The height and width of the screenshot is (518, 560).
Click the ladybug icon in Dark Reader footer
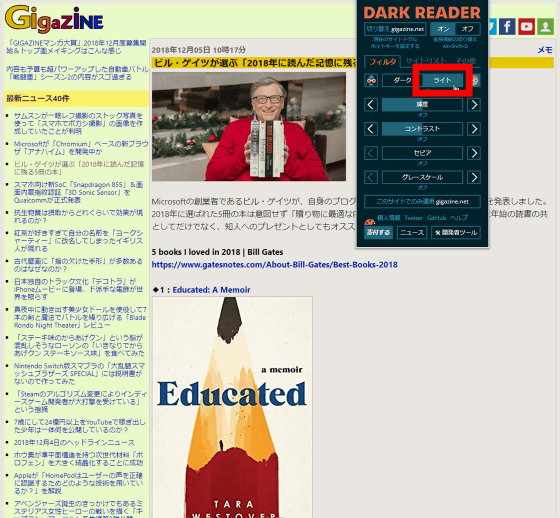pos(369,221)
